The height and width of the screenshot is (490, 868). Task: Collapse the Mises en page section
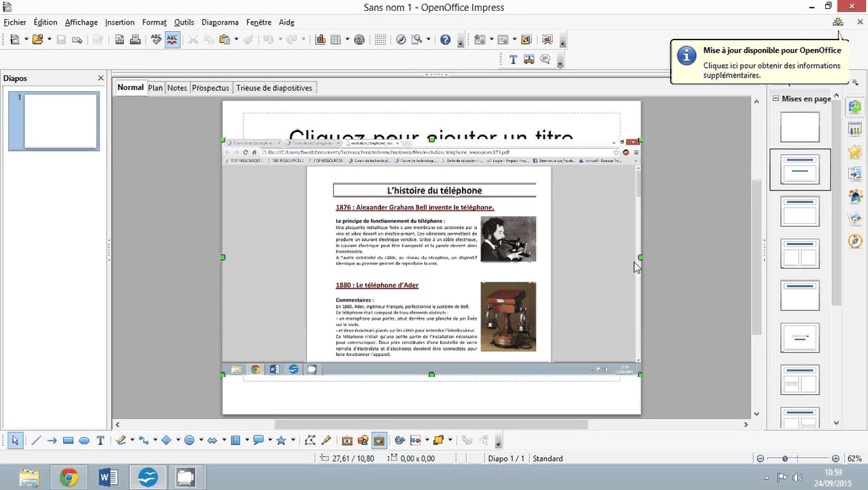point(775,99)
